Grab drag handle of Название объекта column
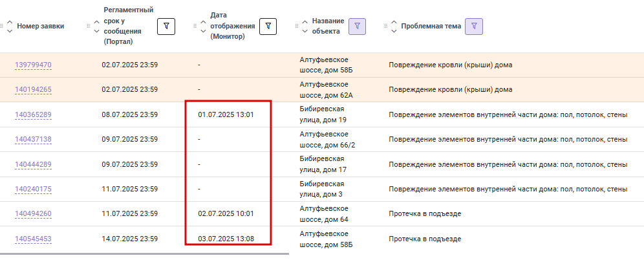The height and width of the screenshot is (260, 644). pos(297,27)
